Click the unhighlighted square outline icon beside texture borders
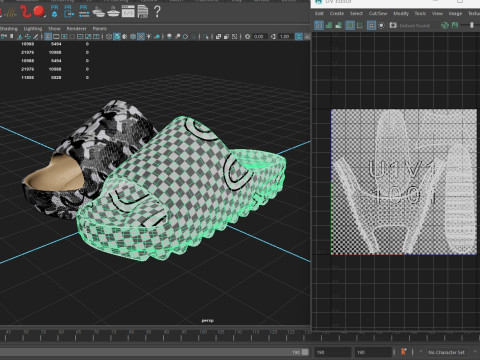Image resolution: width=480 pixels, height=360 pixels. pos(360,25)
